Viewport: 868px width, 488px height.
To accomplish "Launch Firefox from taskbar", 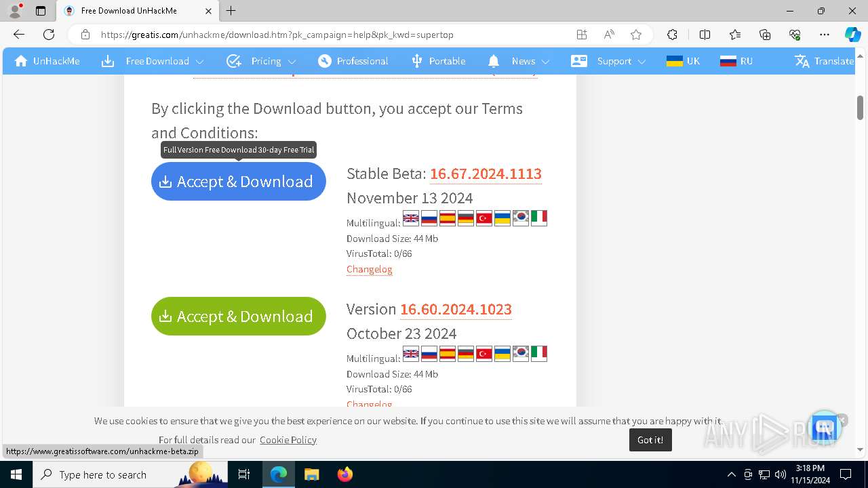I will 345,474.
